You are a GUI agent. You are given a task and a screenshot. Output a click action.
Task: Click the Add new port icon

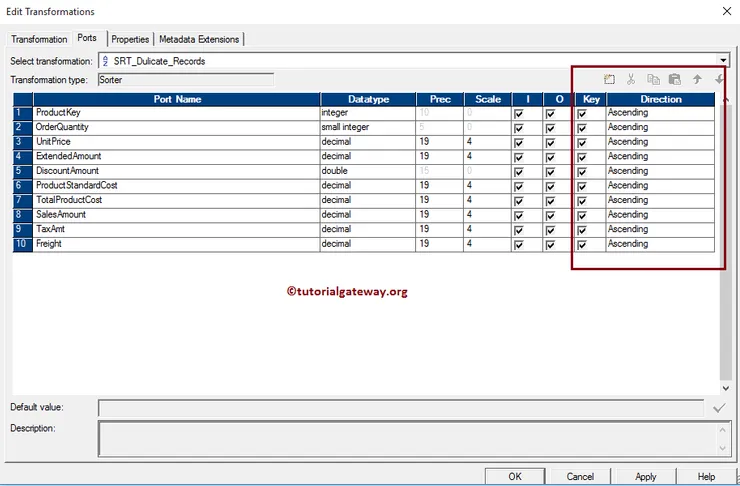pos(609,79)
